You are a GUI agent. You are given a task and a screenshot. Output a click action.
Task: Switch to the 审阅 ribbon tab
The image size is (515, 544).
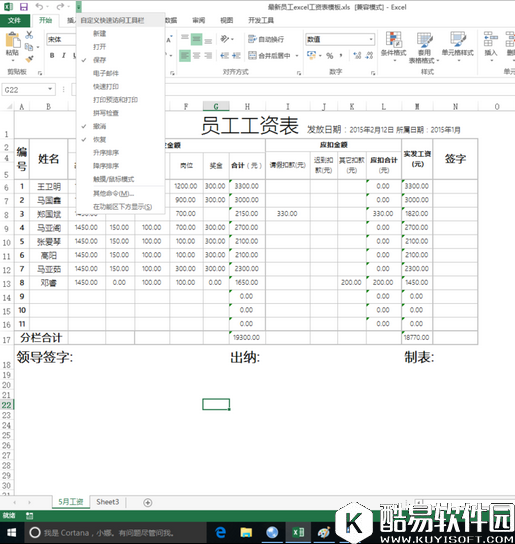pyautogui.click(x=199, y=20)
